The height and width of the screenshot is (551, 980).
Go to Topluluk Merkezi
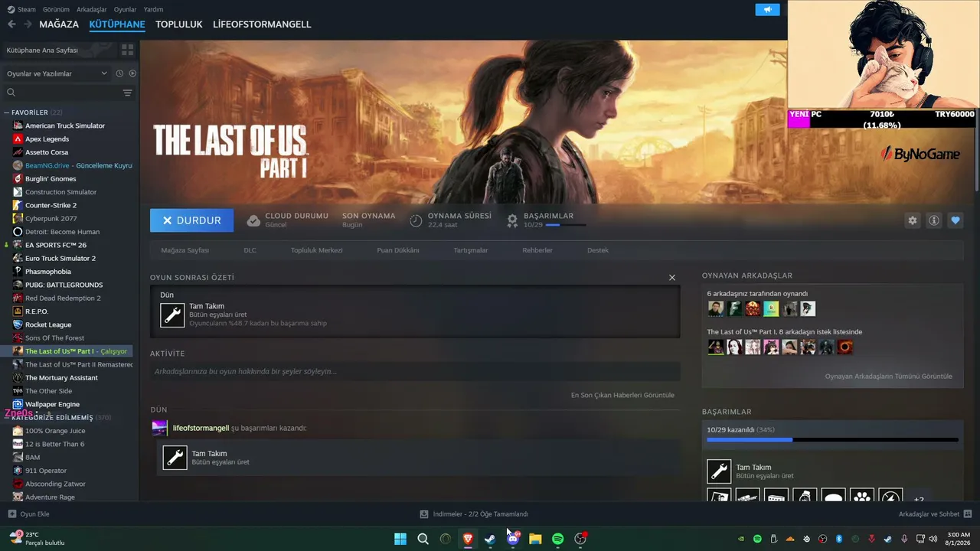coord(316,250)
